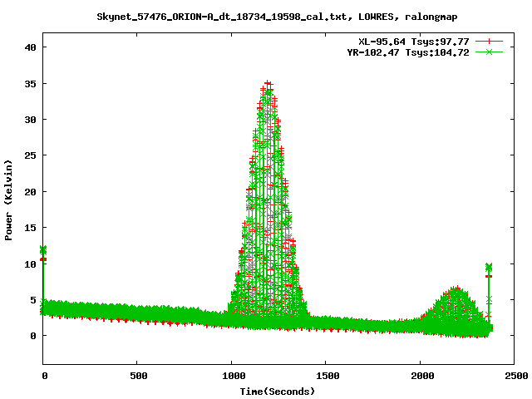Screen dimensions: 532x399
Task: Click the x-axis tick label 2000
Action: point(422,376)
